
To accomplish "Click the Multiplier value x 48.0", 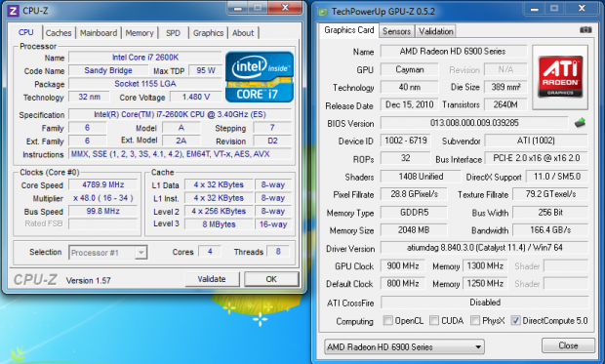I will point(103,198).
